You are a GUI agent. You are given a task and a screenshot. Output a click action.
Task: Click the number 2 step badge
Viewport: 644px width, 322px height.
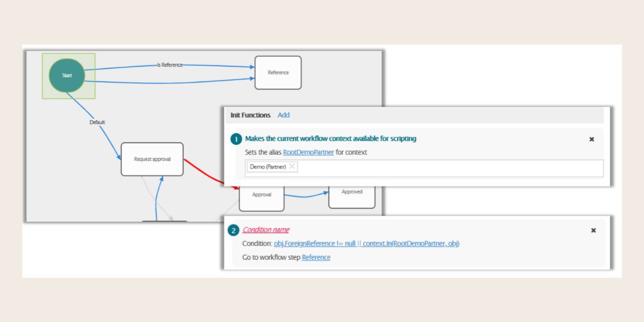233,230
